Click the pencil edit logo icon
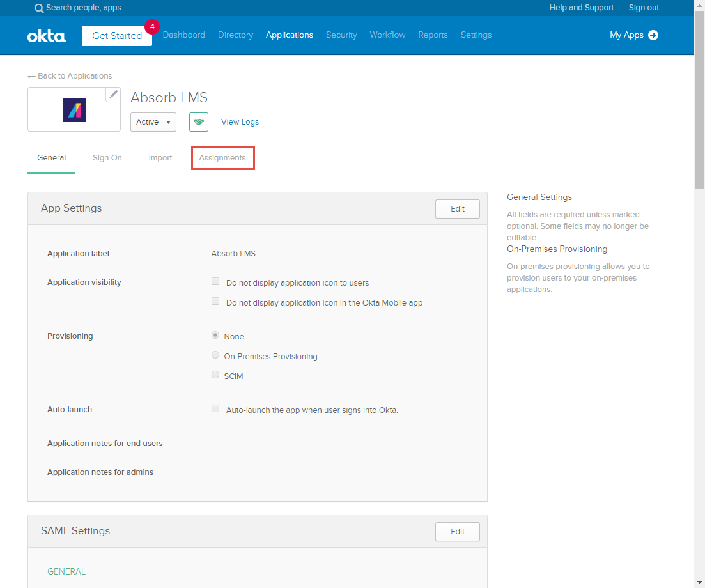 point(113,95)
